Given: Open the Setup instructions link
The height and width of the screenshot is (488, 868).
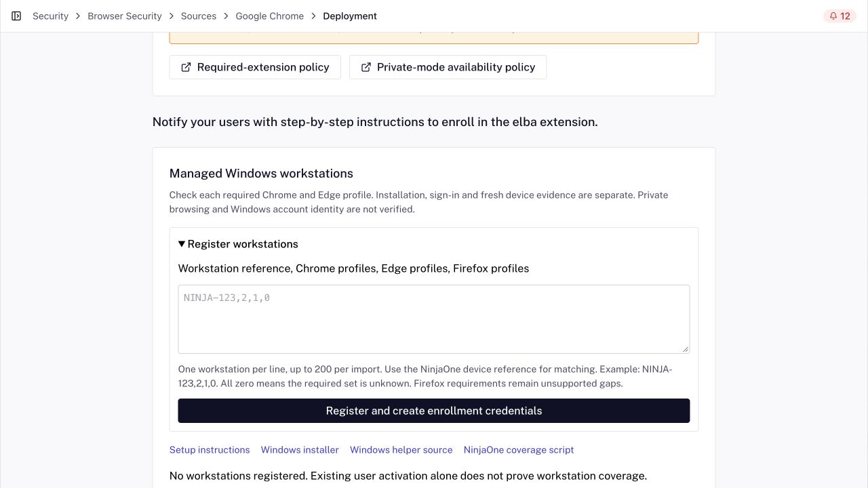Looking at the screenshot, I should 210,450.
